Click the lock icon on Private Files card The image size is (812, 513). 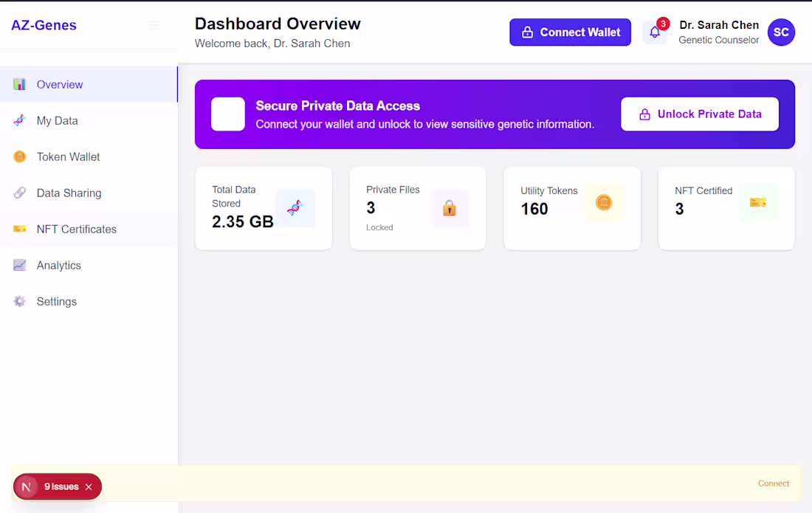(450, 208)
